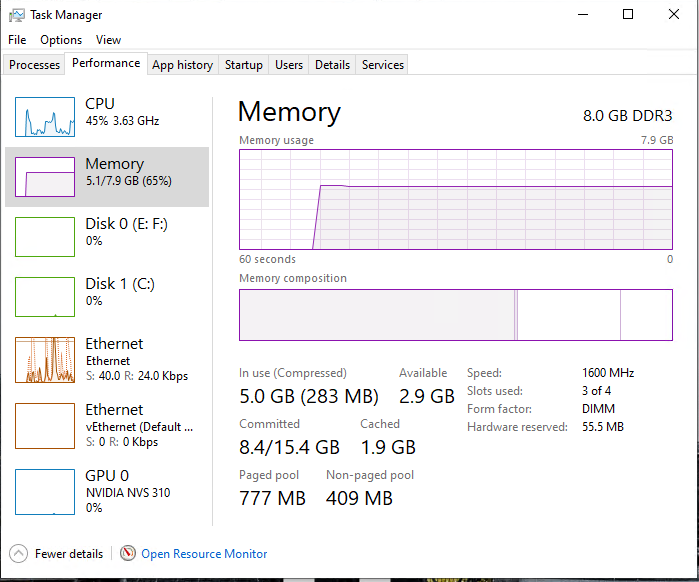Click the Memory usage graph area
Viewport: 699px width, 582px height.
point(456,200)
